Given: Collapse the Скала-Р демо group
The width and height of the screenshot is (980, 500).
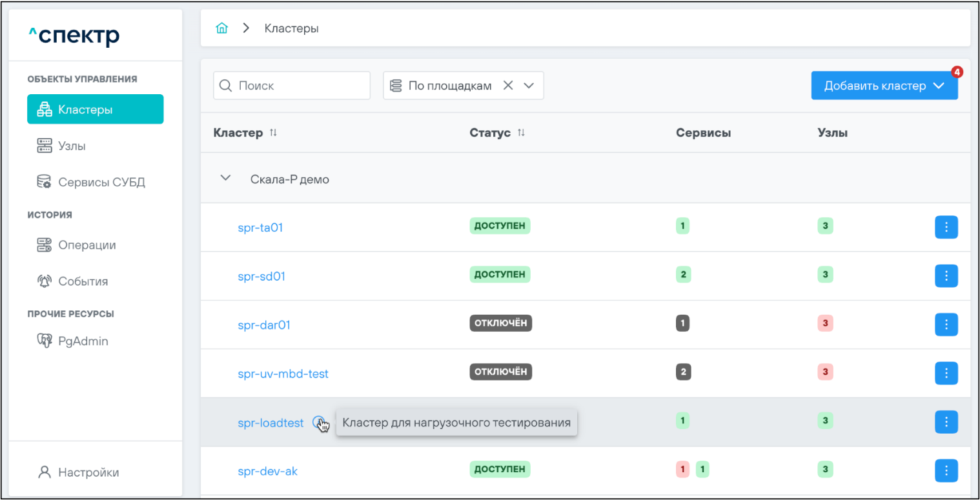Looking at the screenshot, I should (x=225, y=178).
